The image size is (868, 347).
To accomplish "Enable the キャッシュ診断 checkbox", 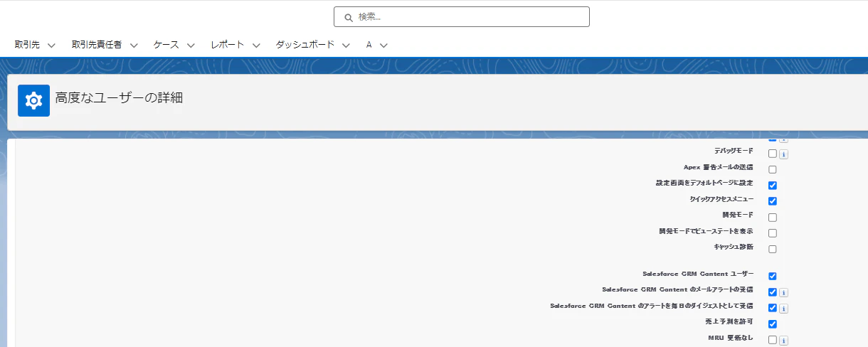I will [x=773, y=250].
